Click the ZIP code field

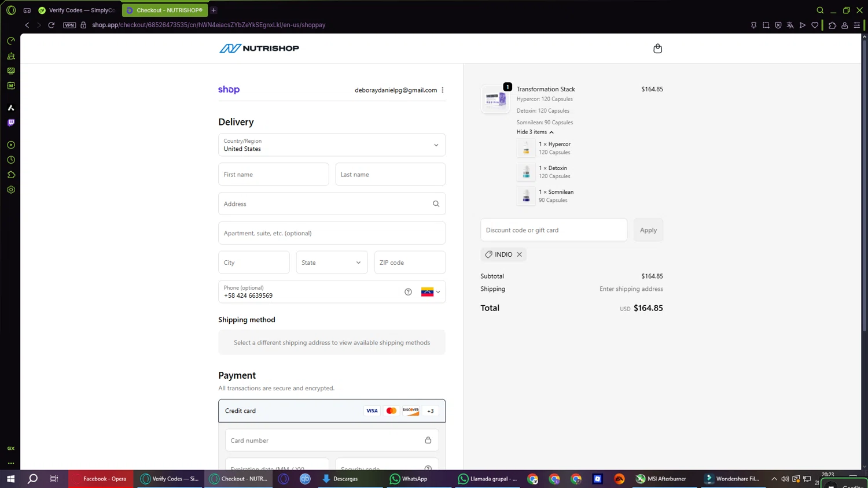tap(410, 263)
